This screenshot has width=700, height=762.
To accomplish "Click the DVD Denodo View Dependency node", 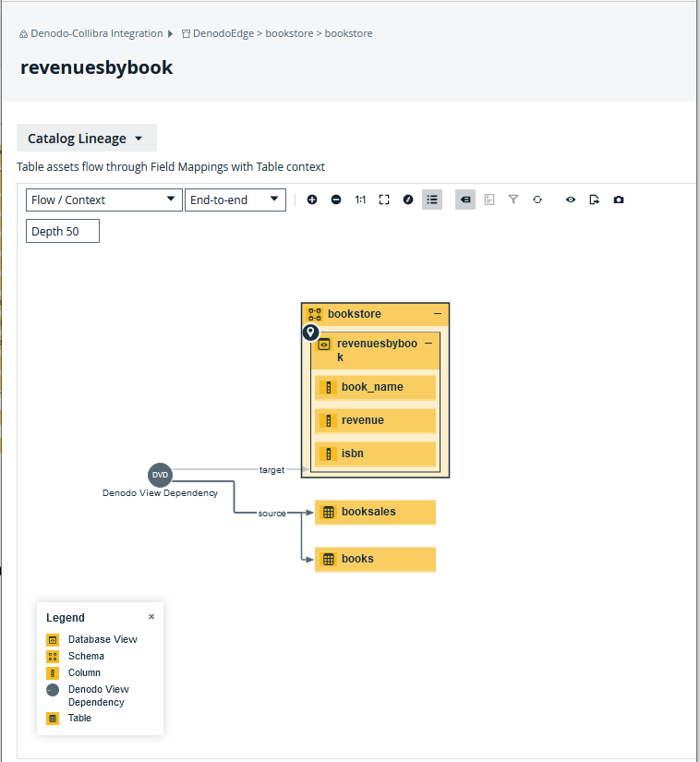I will click(161, 476).
